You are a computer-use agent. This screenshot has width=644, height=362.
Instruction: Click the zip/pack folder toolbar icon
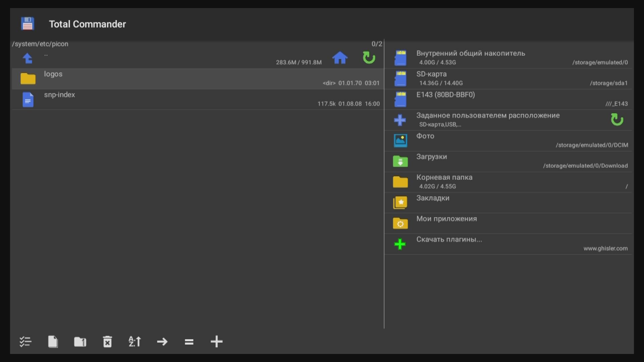[x=80, y=342]
